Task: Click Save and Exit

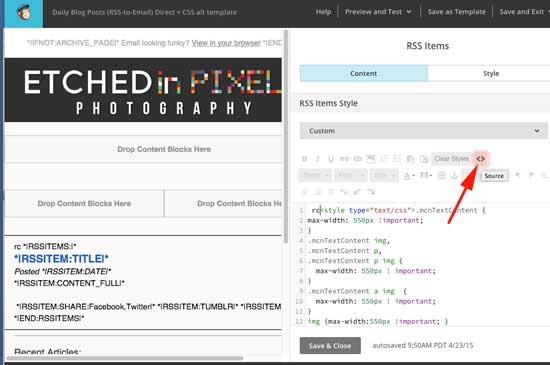Action: tap(522, 12)
